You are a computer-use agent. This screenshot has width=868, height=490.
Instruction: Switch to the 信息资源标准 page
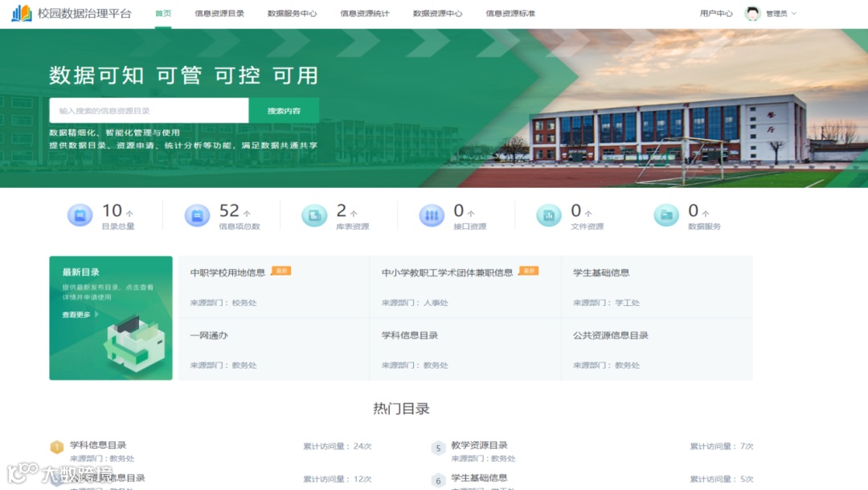510,14
